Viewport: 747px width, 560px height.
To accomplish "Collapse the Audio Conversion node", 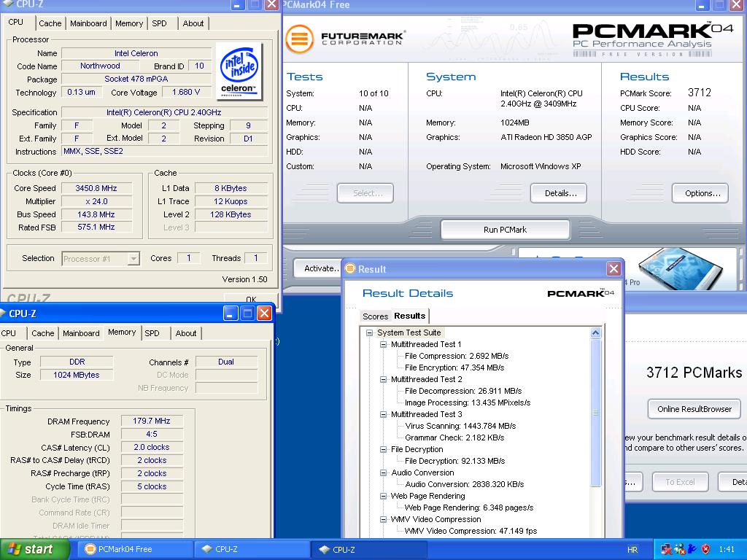I will 383,472.
